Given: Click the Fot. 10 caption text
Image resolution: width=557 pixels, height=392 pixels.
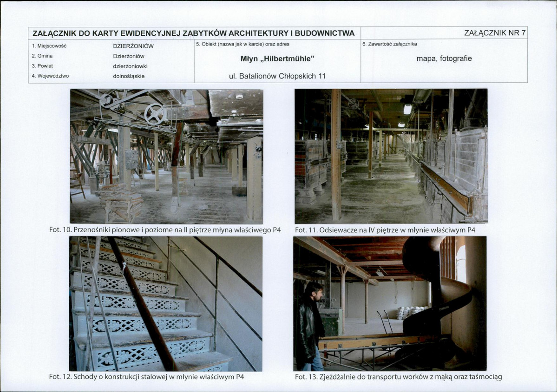Looking at the screenshot, I should (165, 230).
